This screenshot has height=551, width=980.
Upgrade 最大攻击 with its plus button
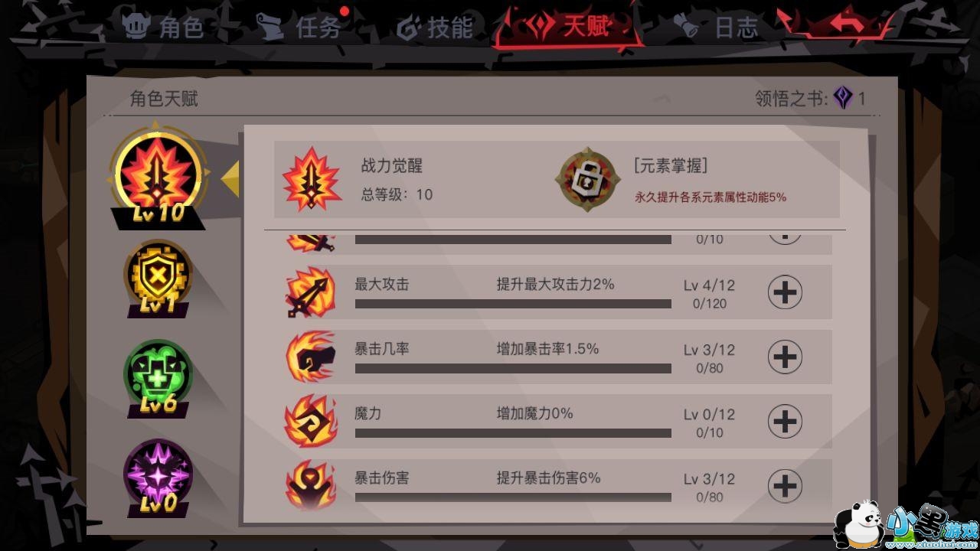(785, 292)
